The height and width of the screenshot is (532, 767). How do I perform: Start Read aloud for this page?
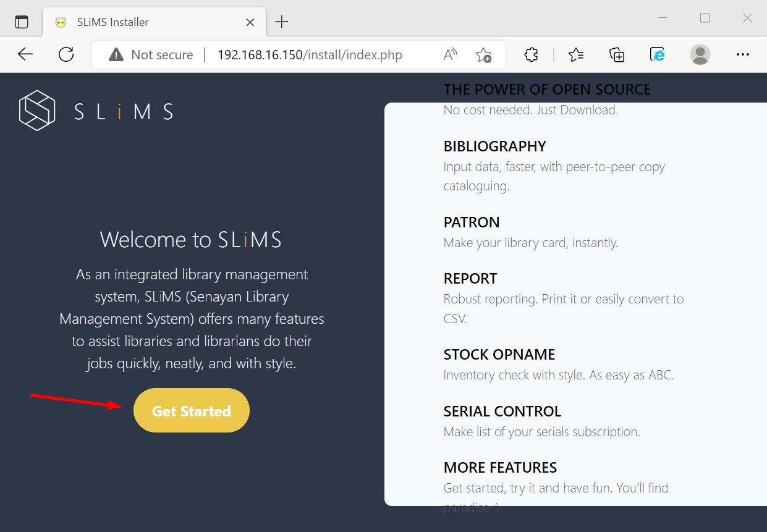[x=451, y=55]
